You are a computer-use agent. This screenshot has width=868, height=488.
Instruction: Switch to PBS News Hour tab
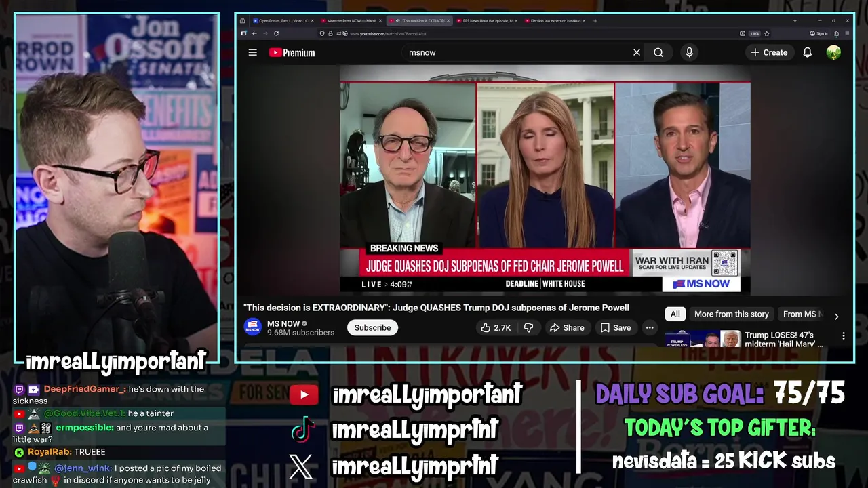486,21
